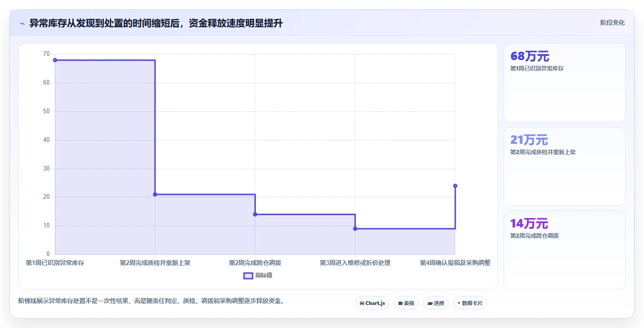Click axis label 第4周确认报损及采购调整
The height and width of the screenshot is (328, 644).
tap(455, 263)
